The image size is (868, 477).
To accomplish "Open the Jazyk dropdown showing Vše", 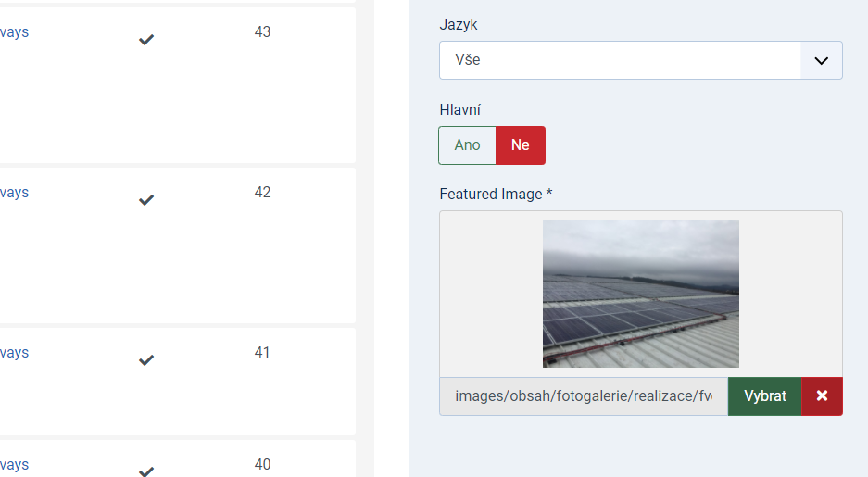I will click(x=640, y=60).
